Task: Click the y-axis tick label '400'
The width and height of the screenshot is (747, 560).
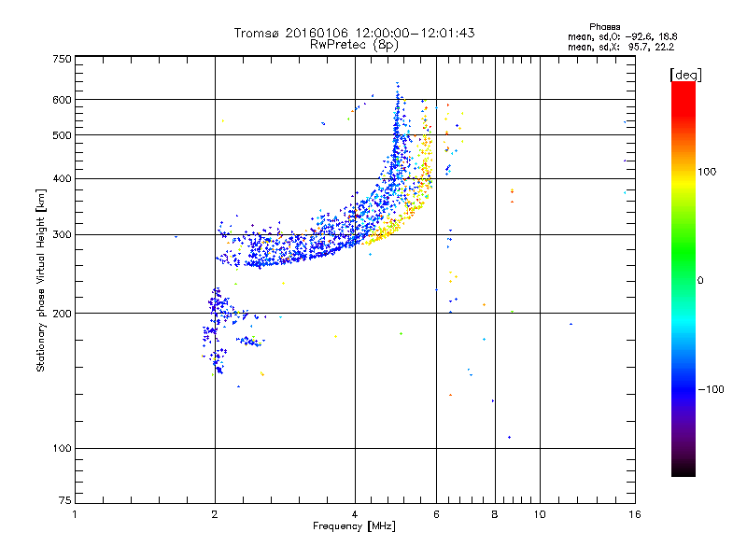Action: coord(62,178)
